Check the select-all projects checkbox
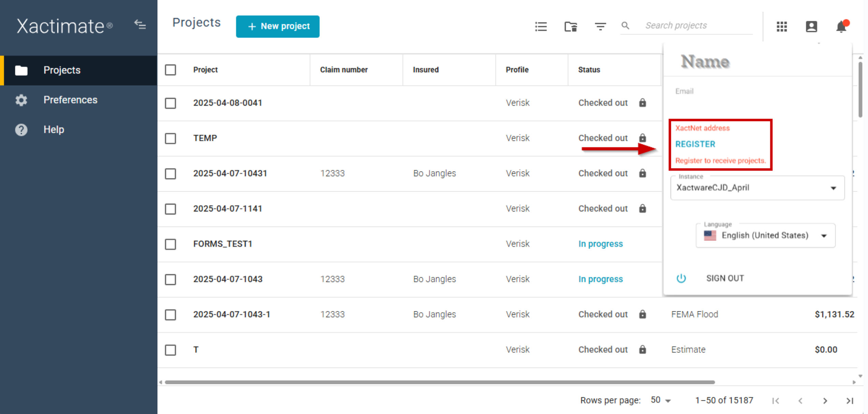Viewport: 868px width, 414px height. coord(171,70)
